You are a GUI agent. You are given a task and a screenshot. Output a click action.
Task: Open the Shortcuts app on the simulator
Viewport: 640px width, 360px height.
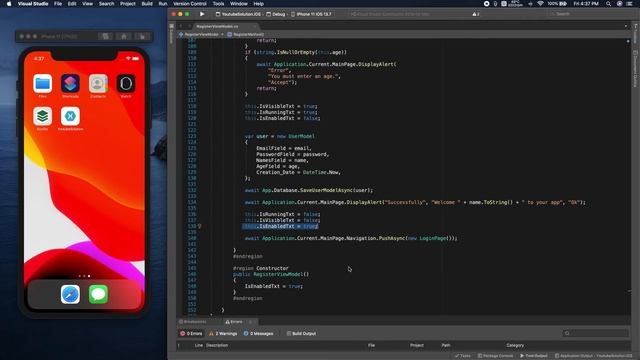pos(70,84)
